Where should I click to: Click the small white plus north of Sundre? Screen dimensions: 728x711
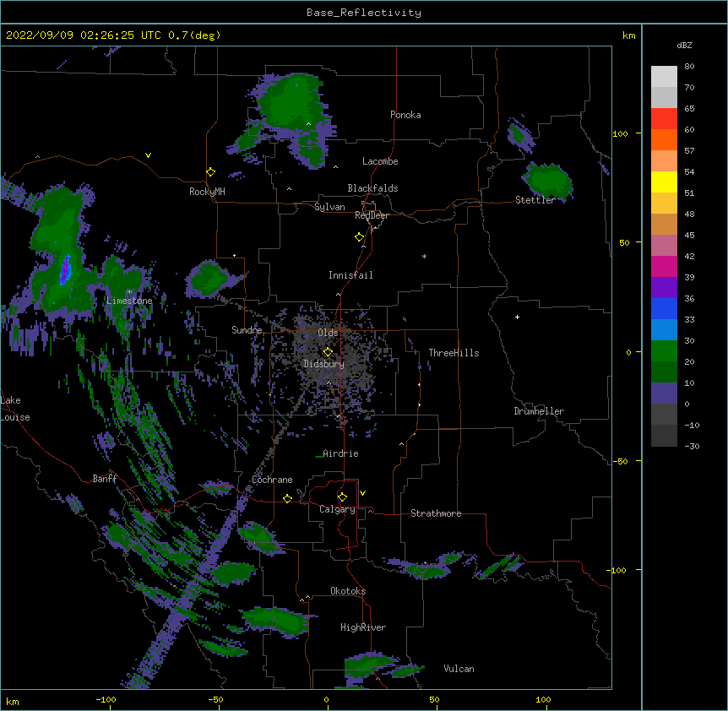tap(235, 255)
